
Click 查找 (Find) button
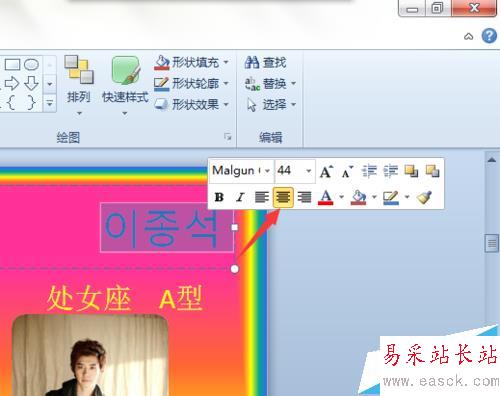266,63
